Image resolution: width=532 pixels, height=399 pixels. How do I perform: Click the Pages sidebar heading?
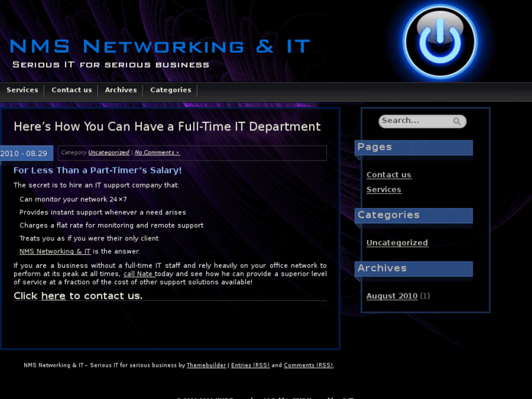[413, 147]
